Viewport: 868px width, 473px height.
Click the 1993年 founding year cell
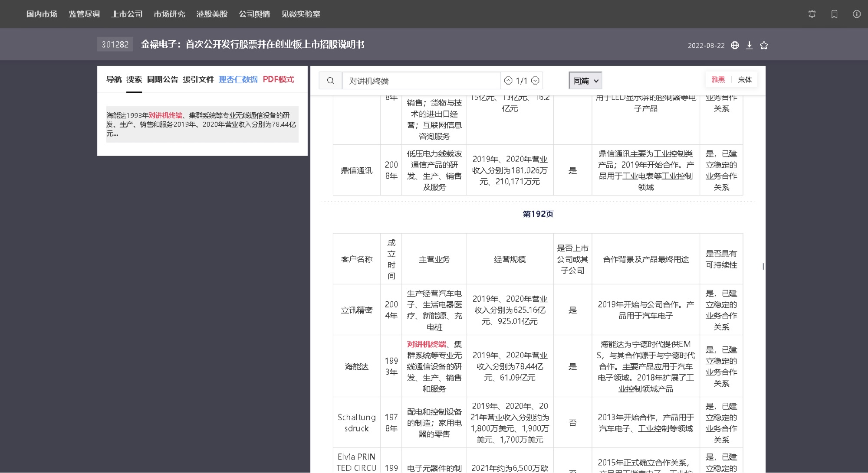[x=391, y=366]
